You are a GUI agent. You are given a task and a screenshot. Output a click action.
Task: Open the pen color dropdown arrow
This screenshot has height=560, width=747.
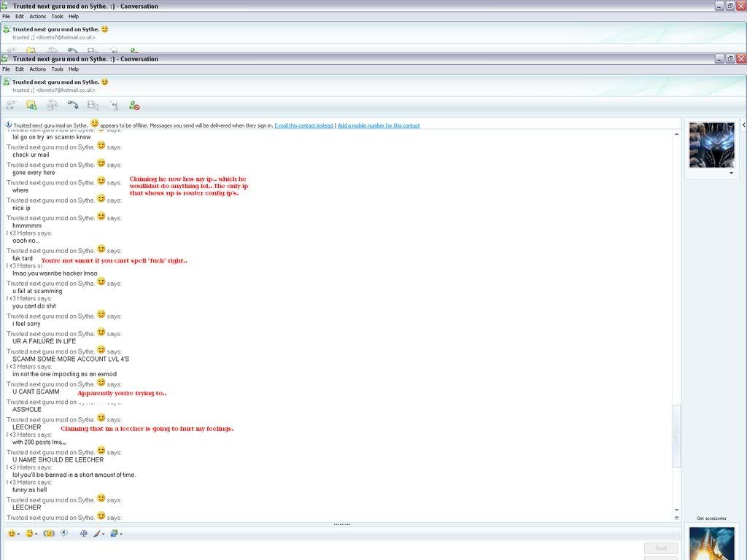point(104,534)
